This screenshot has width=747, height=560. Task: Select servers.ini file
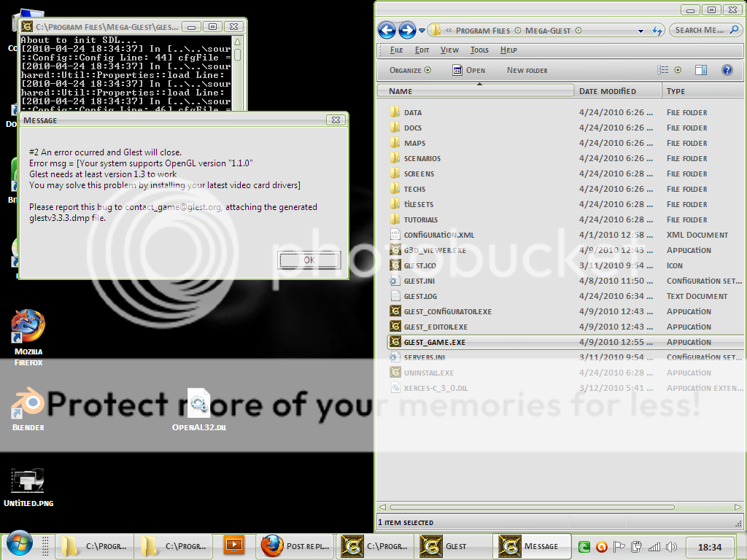click(566, 357)
